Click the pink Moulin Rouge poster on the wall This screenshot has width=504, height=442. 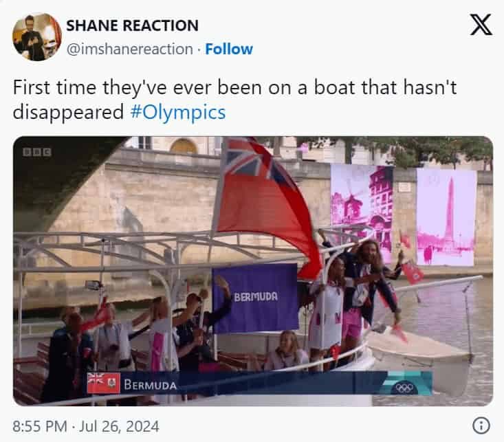tap(362, 214)
